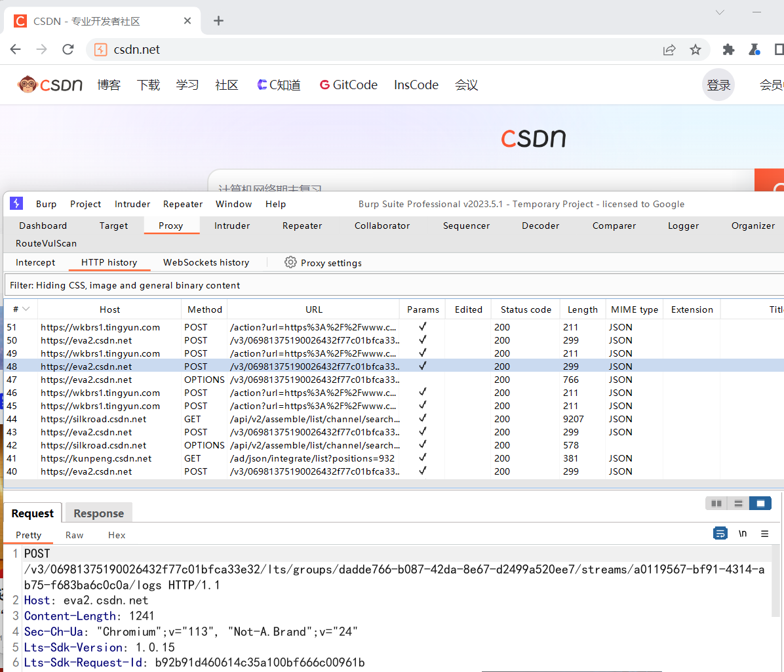Open the Project menu
Screen dimensions: 784x672
click(85, 204)
